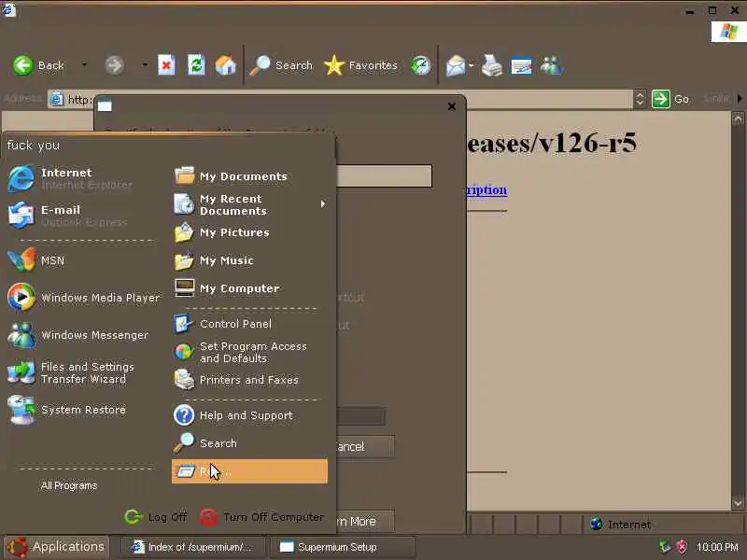
Task: Click scroll down arrow of IE page
Action: tap(738, 503)
